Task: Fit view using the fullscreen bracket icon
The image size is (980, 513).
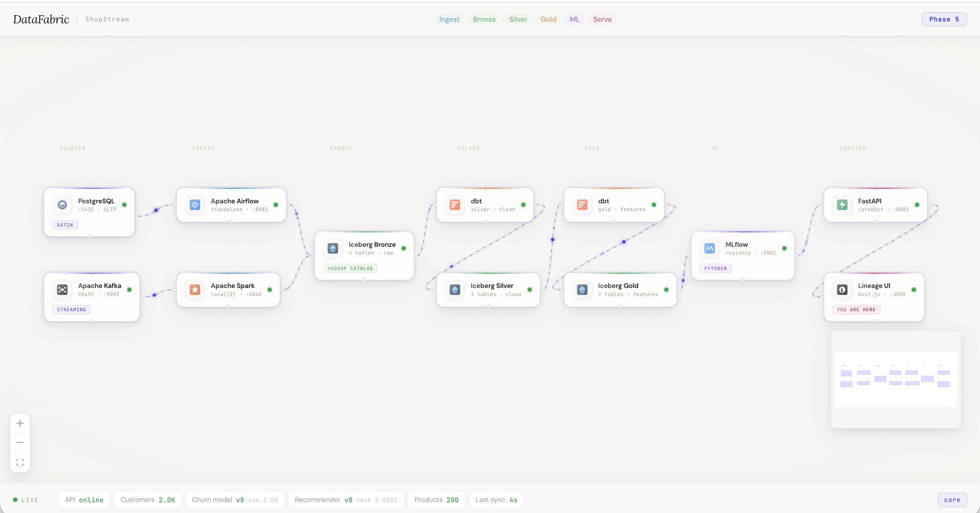Action: click(20, 462)
